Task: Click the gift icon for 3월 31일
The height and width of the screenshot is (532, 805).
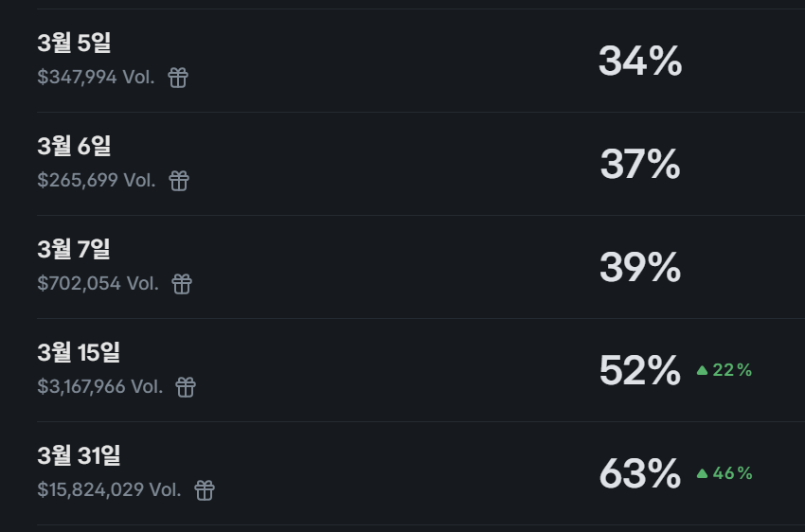Action: point(205,490)
